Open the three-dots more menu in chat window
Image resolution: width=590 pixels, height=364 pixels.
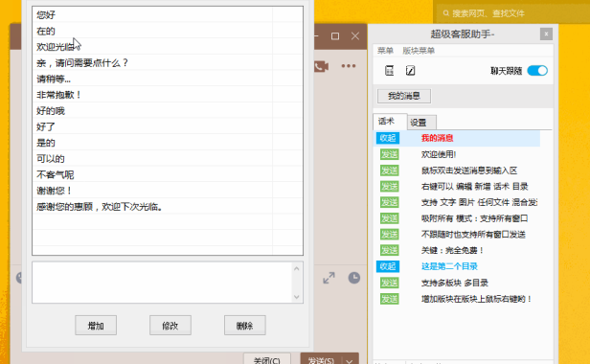(x=349, y=66)
